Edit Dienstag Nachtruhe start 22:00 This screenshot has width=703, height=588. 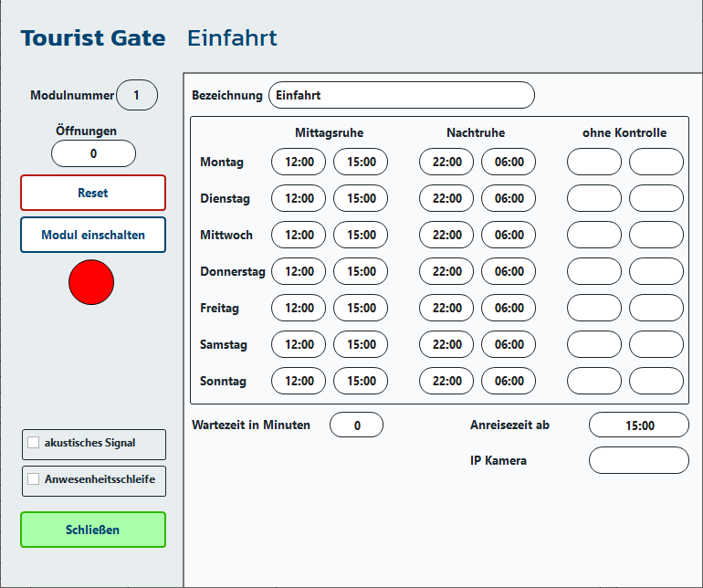(x=446, y=198)
